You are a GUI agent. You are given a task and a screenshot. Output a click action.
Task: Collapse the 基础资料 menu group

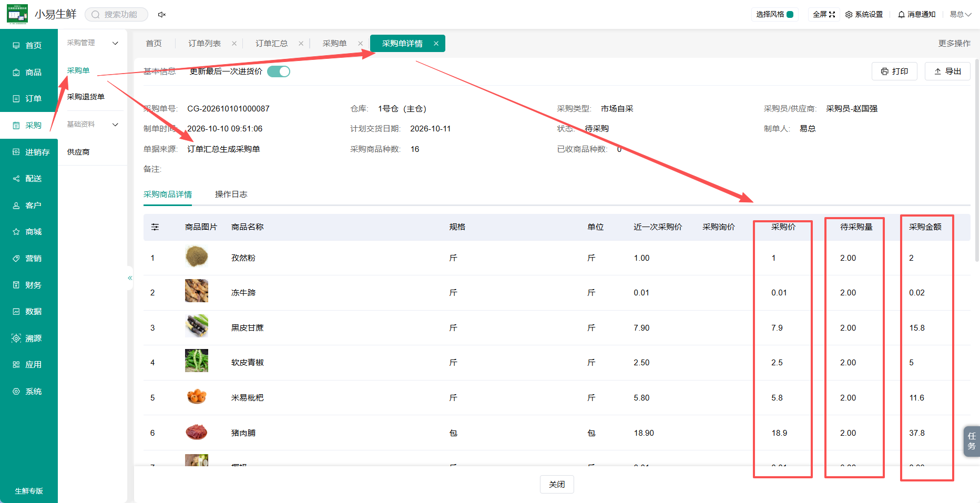pyautogui.click(x=115, y=125)
